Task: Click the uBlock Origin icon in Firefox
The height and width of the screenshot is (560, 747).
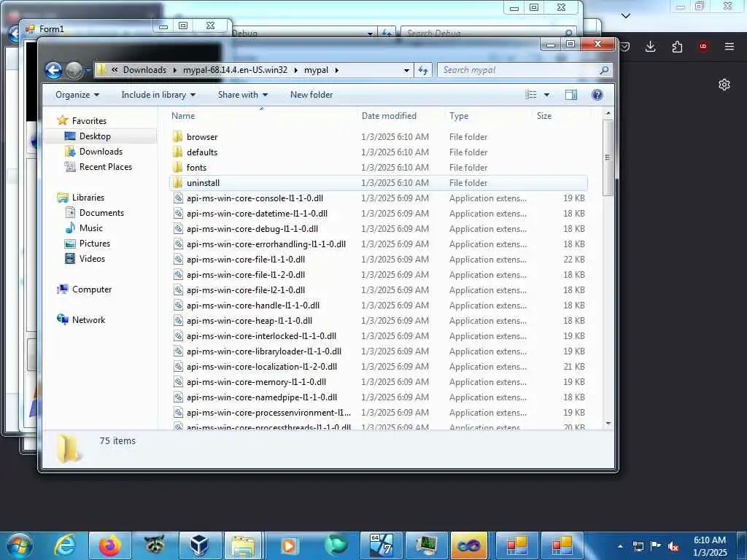Action: [703, 47]
